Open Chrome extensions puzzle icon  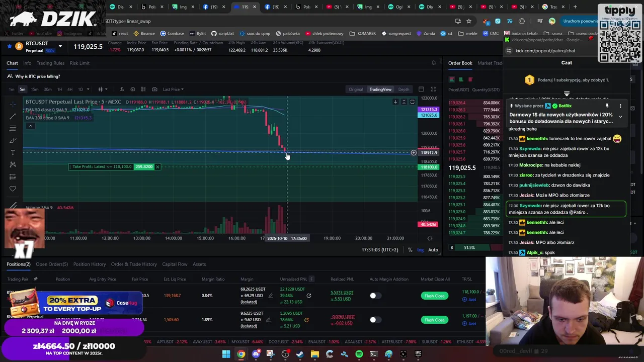(x=522, y=21)
